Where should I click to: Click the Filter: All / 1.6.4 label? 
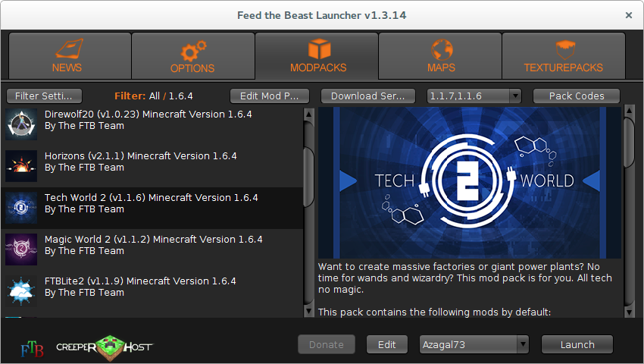click(x=154, y=96)
